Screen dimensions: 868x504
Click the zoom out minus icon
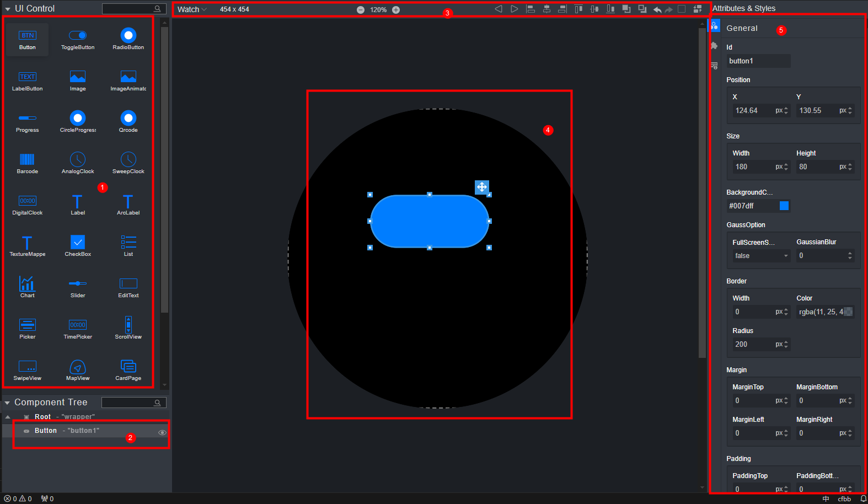tap(361, 10)
